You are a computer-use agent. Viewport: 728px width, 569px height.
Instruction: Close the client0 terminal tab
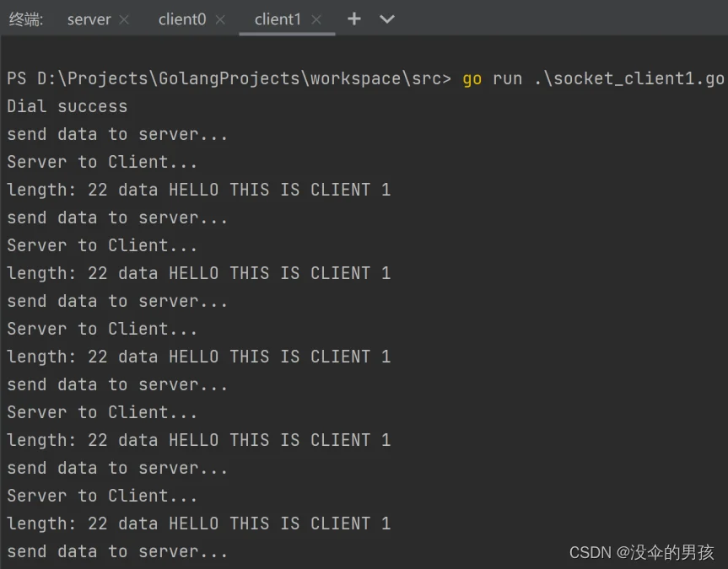point(220,19)
